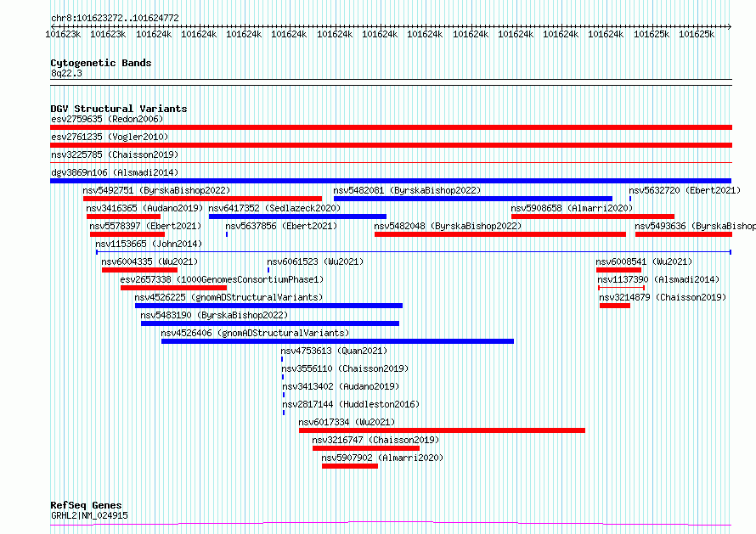Select the blue nsv5483190 variant bar

[270, 323]
